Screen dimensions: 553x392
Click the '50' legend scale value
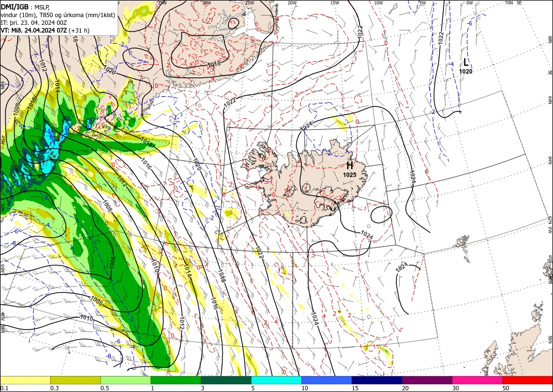(x=506, y=388)
